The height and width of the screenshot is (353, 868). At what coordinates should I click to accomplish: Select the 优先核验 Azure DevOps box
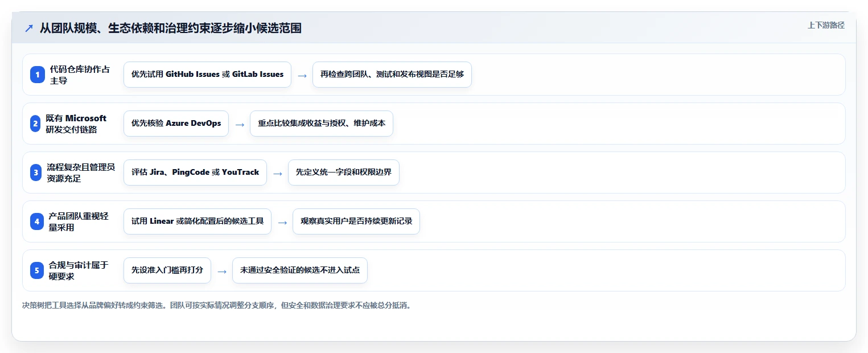point(176,124)
